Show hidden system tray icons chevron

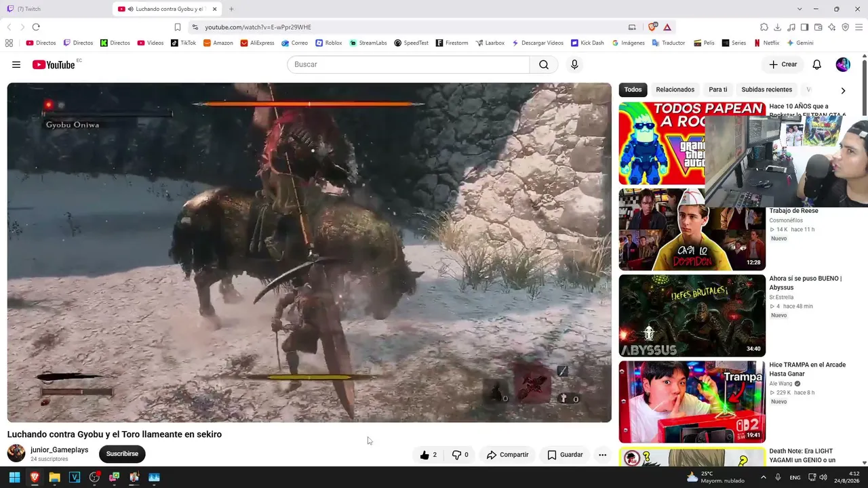point(763,477)
